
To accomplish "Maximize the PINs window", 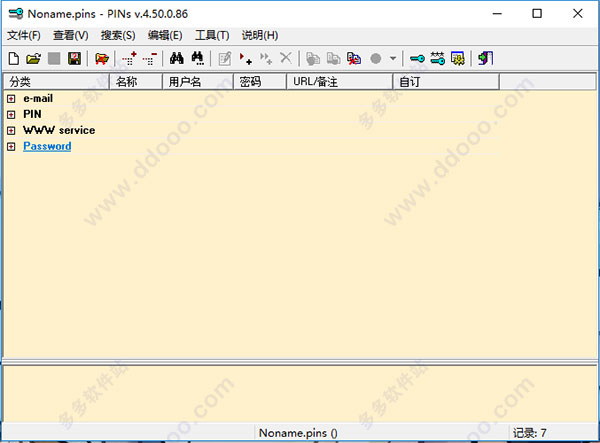I will [x=537, y=14].
